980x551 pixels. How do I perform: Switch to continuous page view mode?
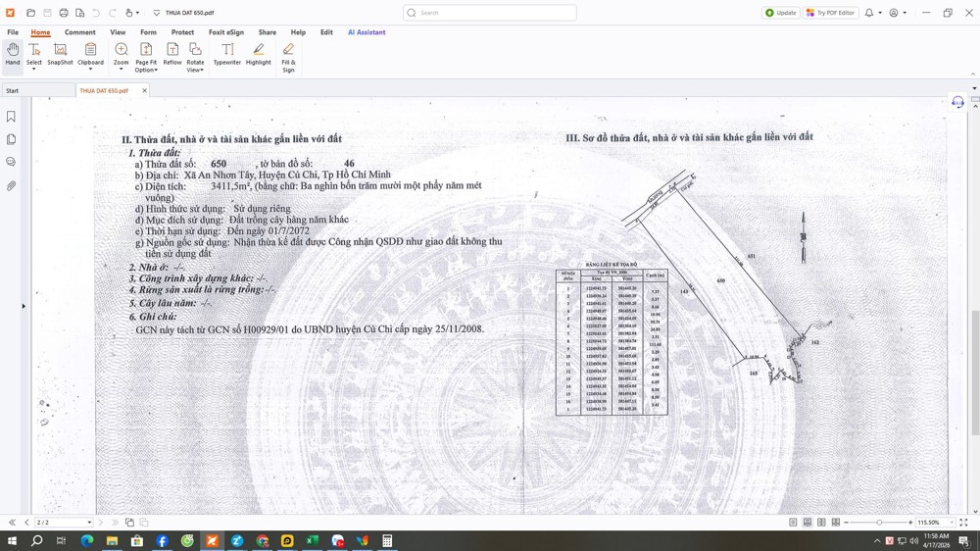(x=808, y=523)
